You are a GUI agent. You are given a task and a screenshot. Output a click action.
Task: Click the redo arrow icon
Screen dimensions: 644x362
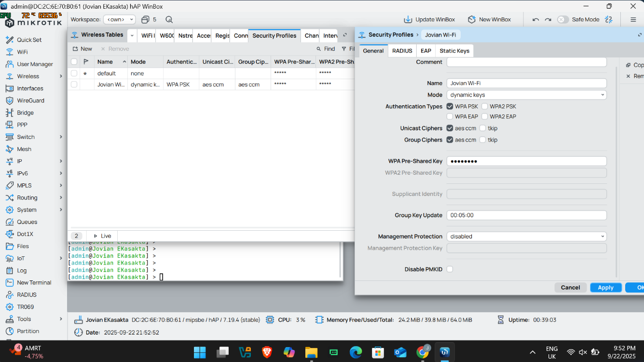pos(548,19)
